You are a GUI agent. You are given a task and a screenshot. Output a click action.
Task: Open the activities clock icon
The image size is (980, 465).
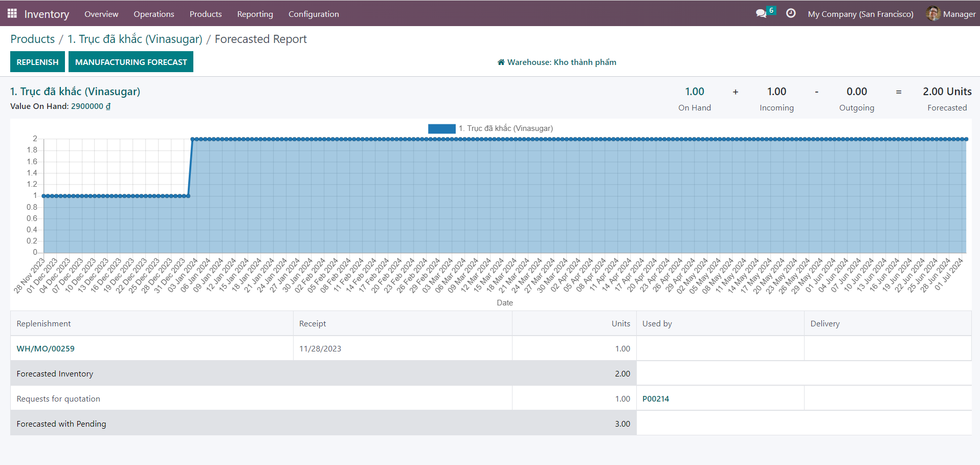(791, 14)
